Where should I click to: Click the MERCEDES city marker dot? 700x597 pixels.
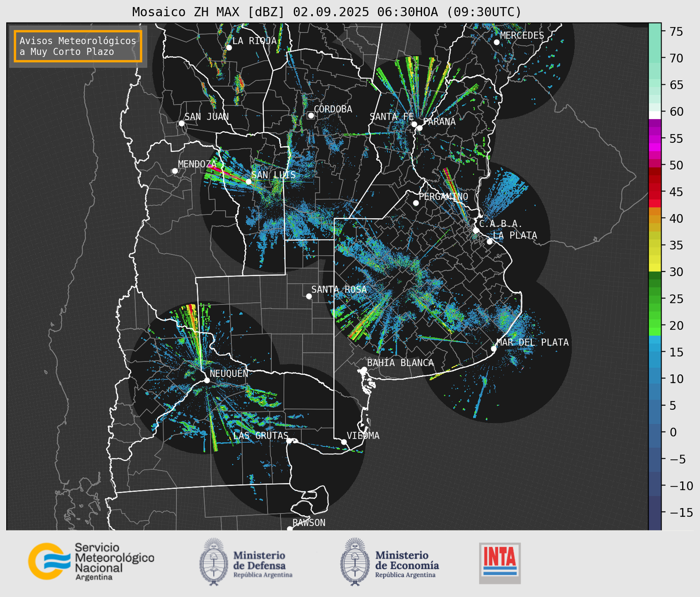497,42
